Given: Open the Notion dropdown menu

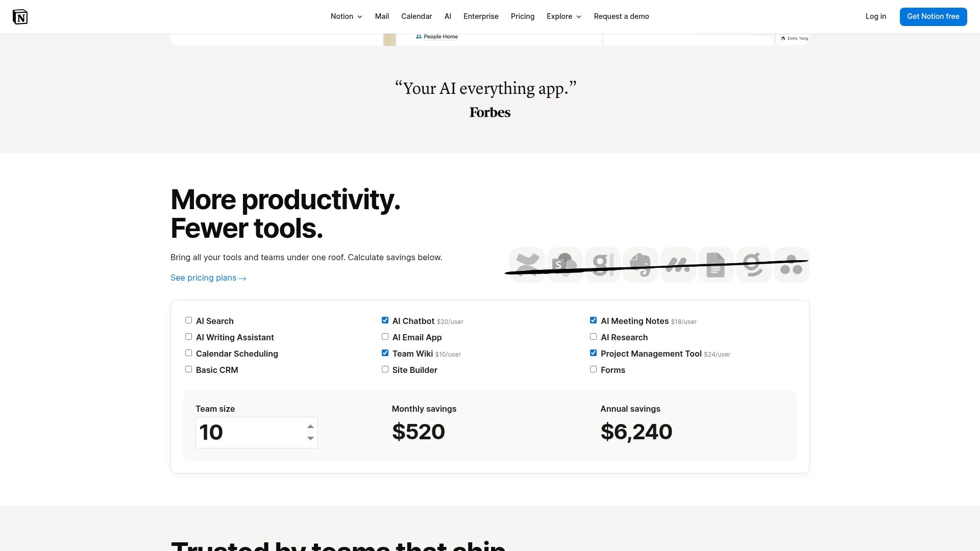Looking at the screenshot, I should click(x=346, y=16).
